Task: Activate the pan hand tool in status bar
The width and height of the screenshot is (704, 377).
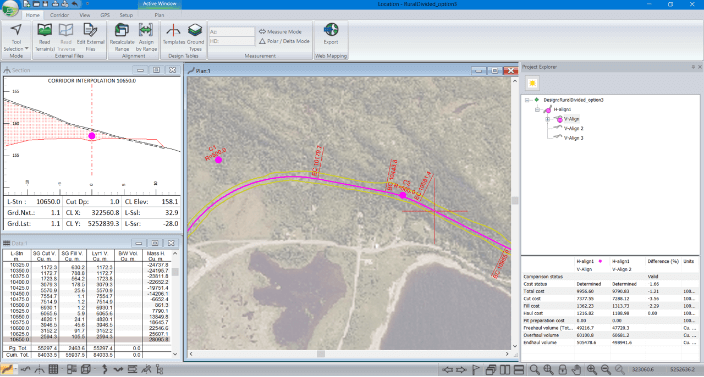Action: click(x=576, y=370)
